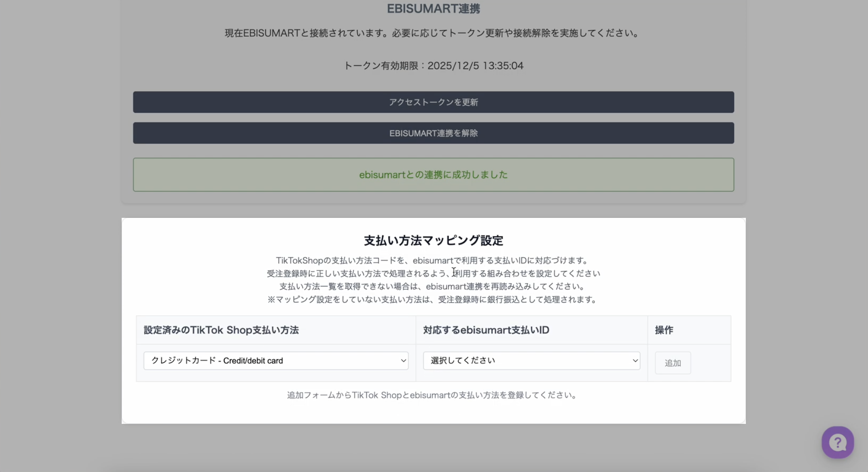The image size is (868, 472).
Task: Click EBISUMART連携を解除 button
Action: click(434, 133)
